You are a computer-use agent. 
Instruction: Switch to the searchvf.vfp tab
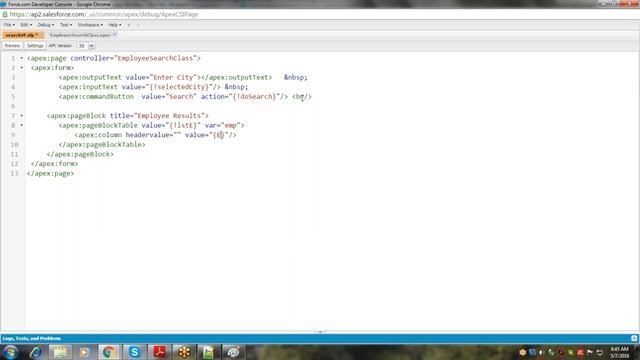click(x=21, y=35)
